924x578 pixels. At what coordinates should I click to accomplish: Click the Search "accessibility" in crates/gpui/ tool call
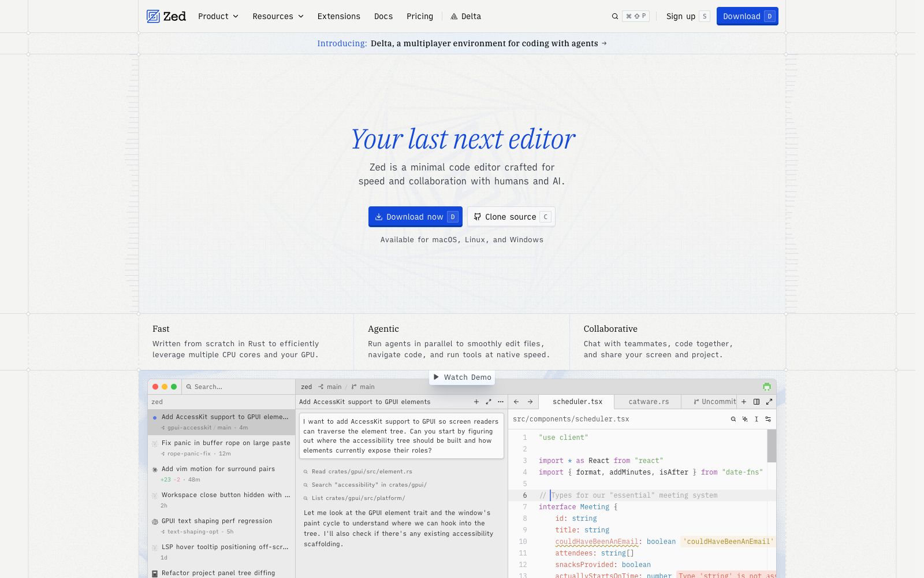[x=365, y=485]
